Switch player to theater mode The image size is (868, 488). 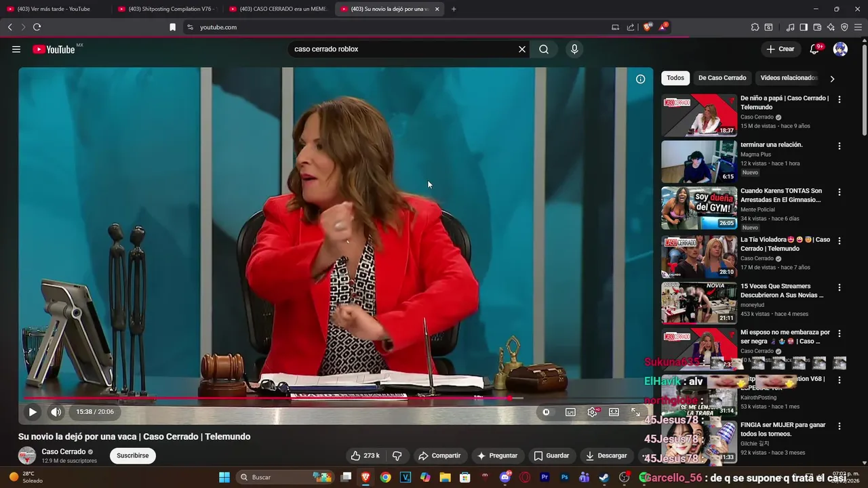point(614,411)
